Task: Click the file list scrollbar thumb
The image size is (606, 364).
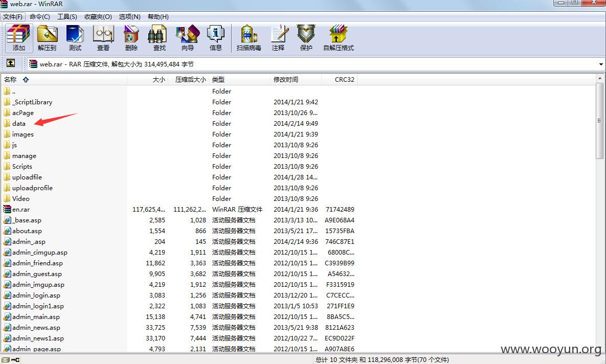Action: coord(600,121)
